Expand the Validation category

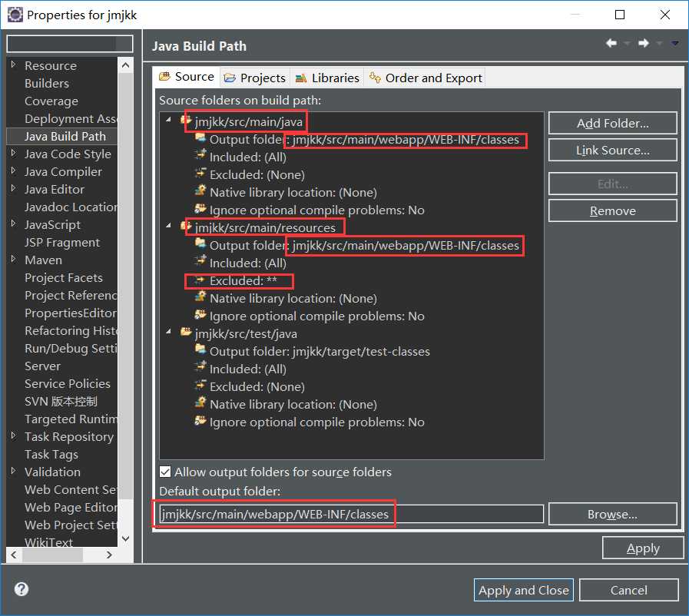coord(14,471)
